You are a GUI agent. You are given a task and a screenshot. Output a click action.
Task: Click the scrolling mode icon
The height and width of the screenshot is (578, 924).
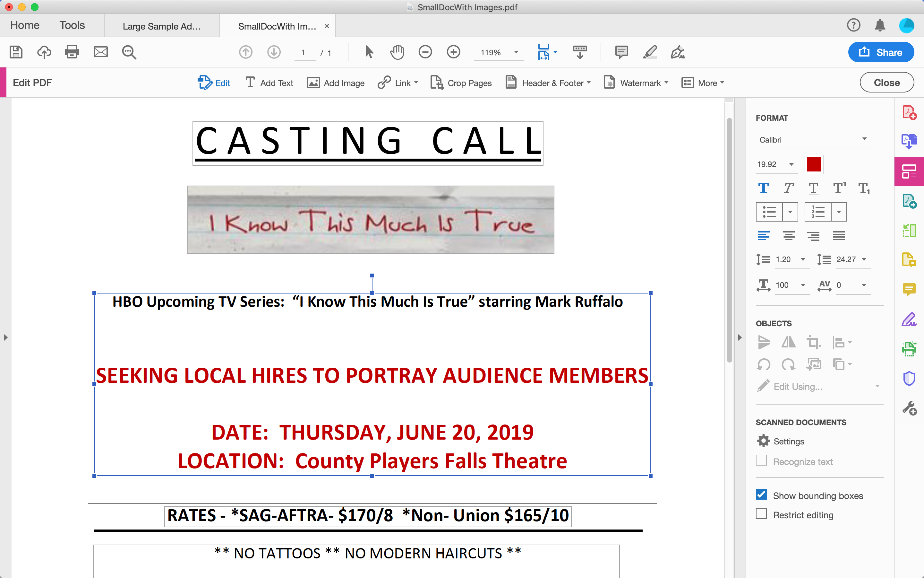tap(580, 52)
